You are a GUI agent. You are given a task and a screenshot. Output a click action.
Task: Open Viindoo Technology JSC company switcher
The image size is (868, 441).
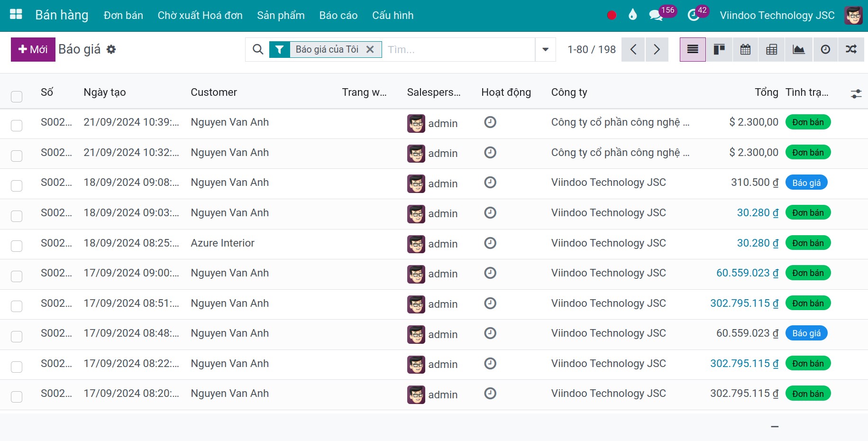click(777, 15)
